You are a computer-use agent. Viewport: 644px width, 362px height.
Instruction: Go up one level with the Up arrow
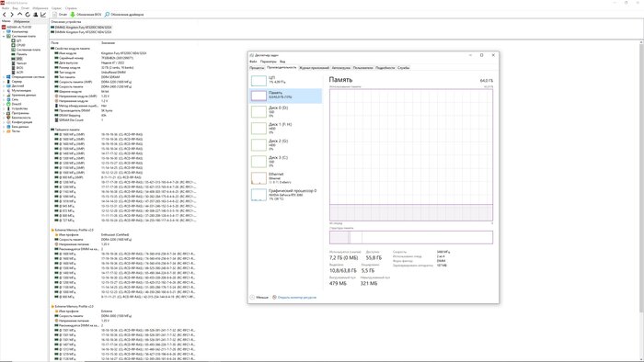pos(19,15)
